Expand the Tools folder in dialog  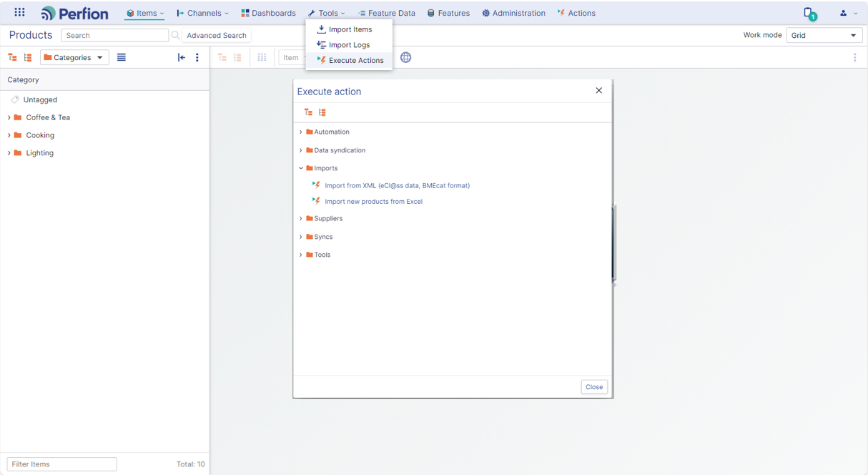(301, 255)
